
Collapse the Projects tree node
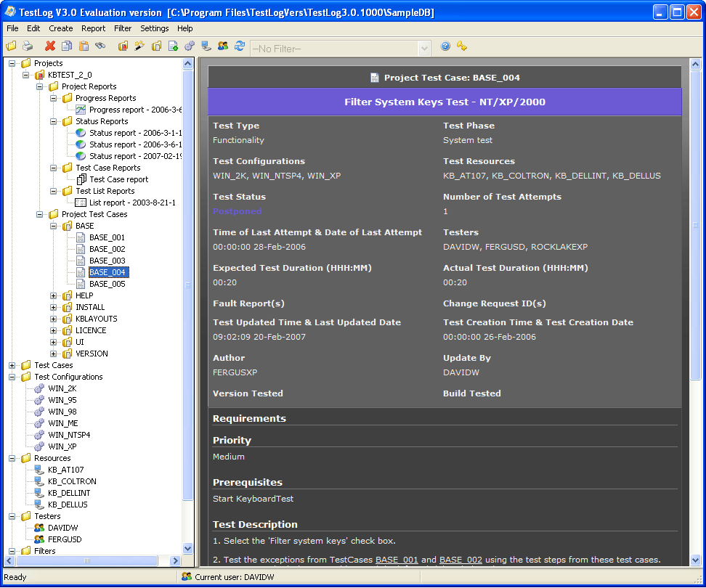click(12, 63)
